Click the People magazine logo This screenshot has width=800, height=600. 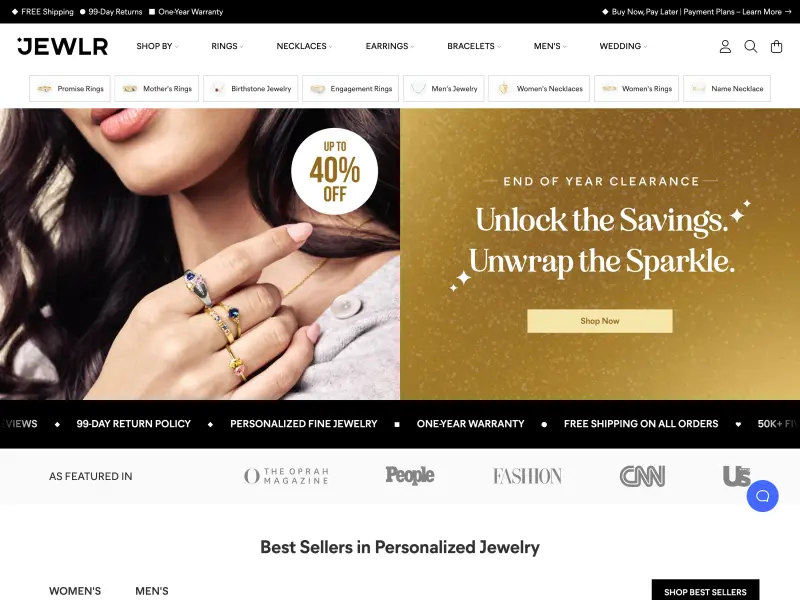(x=410, y=475)
